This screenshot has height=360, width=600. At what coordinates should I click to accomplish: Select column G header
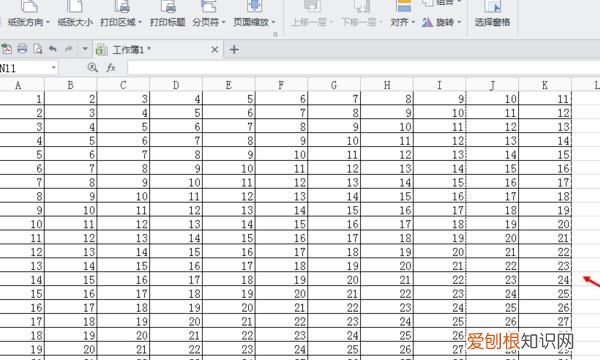[x=334, y=85]
